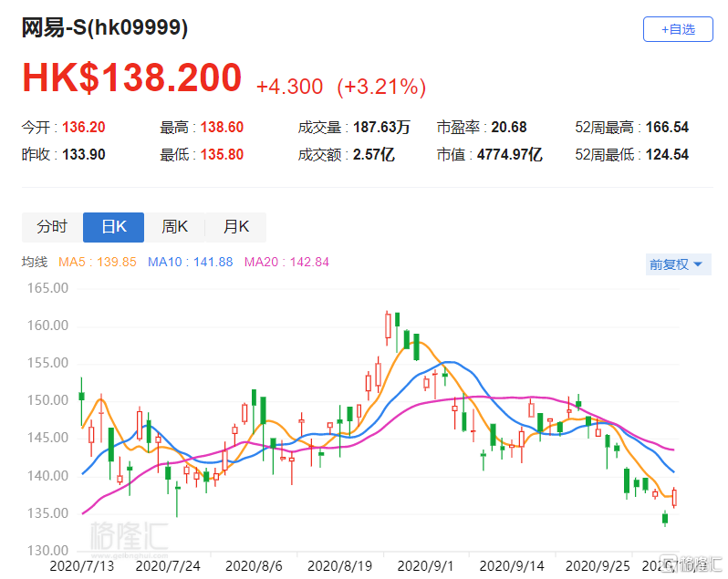Click the 均线 moving average label
Screen dimensions: 728x579
coord(35,262)
